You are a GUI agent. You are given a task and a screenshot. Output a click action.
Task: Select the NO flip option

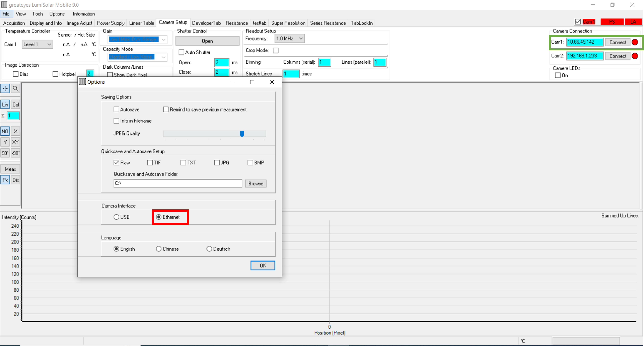[5, 131]
